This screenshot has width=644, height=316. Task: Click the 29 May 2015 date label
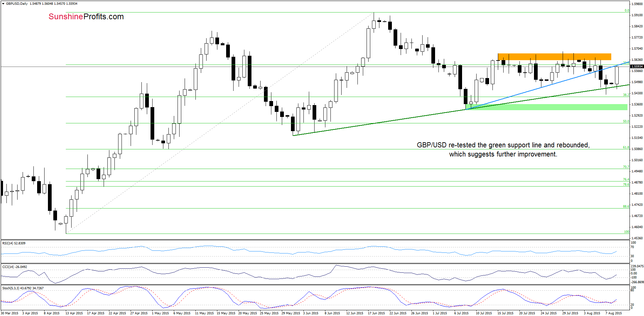pos(291,313)
